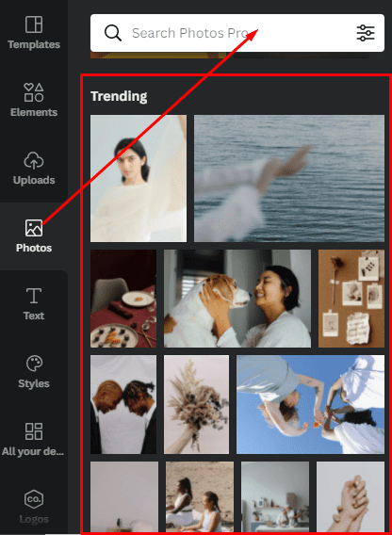Open the search filter sliders icon
The height and width of the screenshot is (535, 392).
(x=366, y=33)
